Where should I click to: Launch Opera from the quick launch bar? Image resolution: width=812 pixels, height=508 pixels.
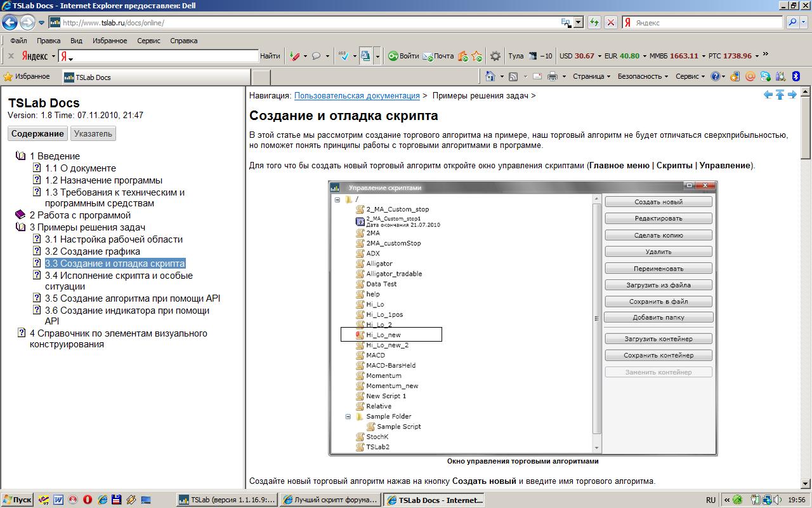point(88,500)
